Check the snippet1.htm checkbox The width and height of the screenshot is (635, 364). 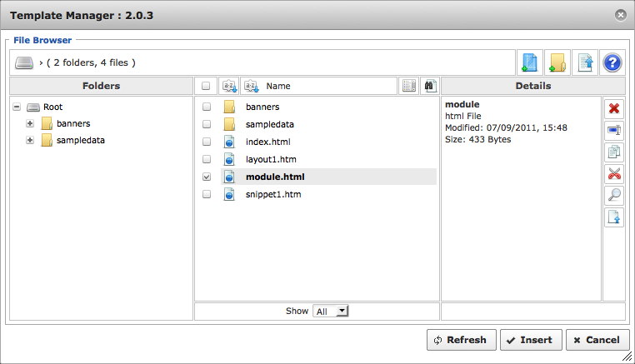click(207, 194)
